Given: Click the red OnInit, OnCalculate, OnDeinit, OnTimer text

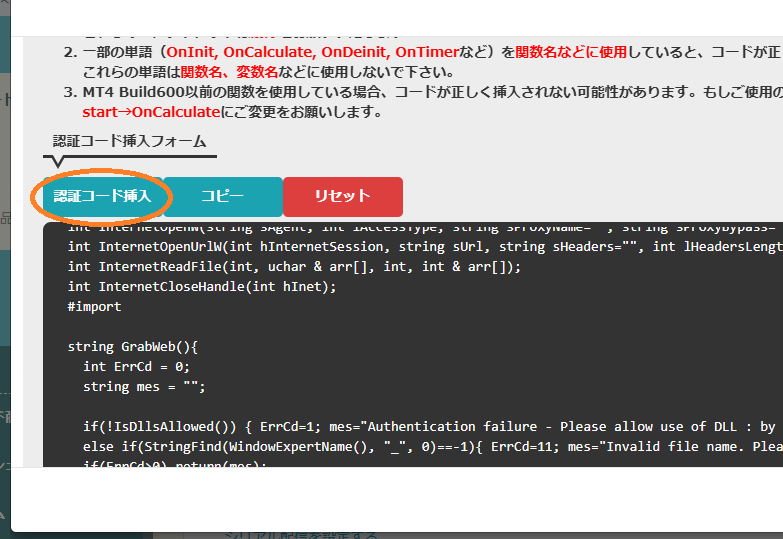Looking at the screenshot, I should click(313, 52).
